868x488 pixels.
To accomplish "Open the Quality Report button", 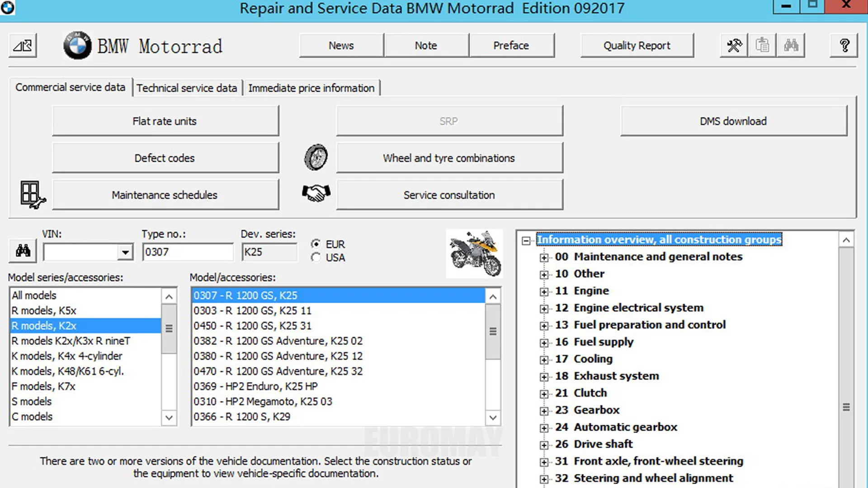I will coord(637,46).
